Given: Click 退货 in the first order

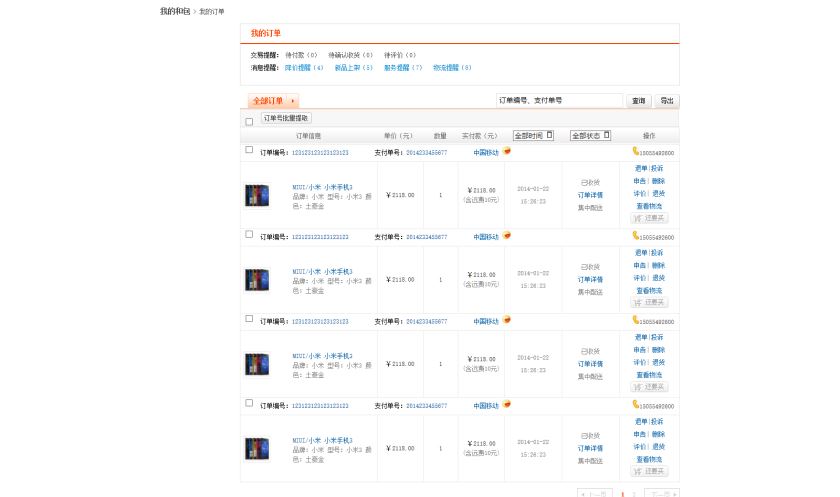Looking at the screenshot, I should click(658, 193).
